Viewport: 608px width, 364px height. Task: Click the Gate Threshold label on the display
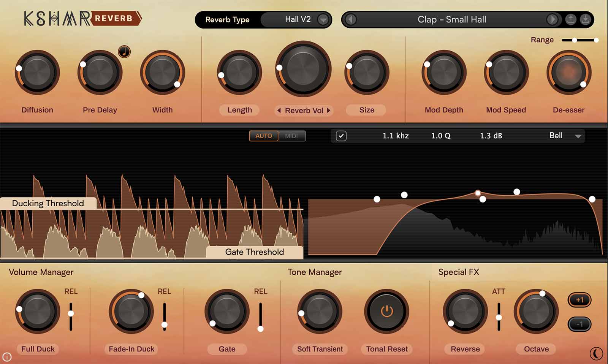[254, 252]
